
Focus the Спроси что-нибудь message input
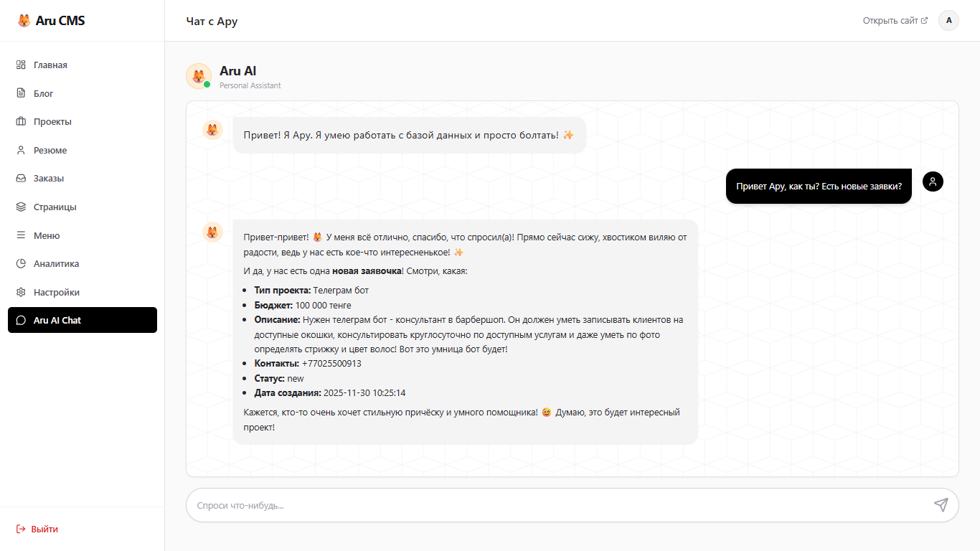[560, 505]
